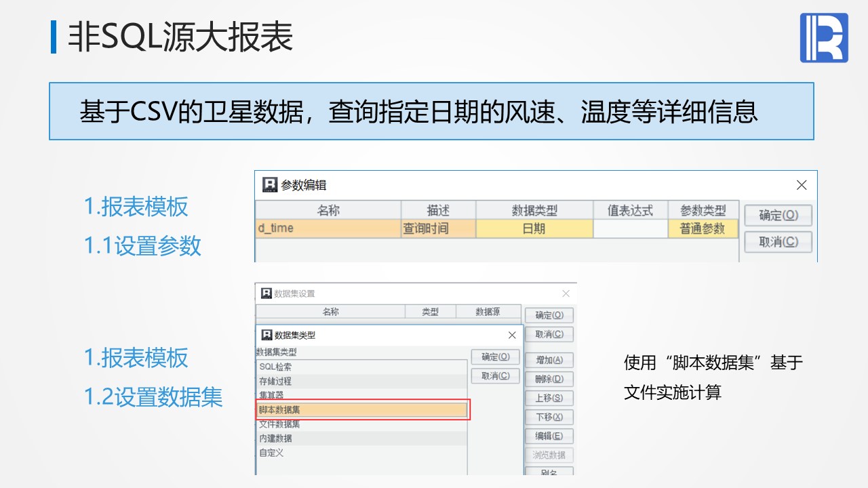Click the empty 值表达式 cell for d_time
This screenshot has height=488, width=868.
[631, 228]
